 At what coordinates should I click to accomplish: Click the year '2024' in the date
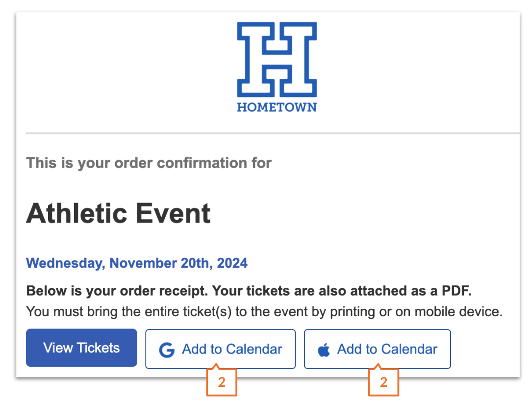coord(233,263)
